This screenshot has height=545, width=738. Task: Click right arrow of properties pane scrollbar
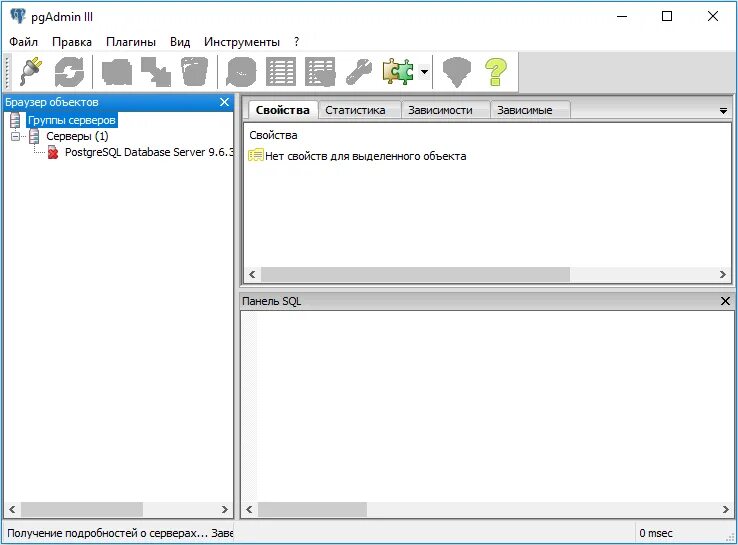723,274
